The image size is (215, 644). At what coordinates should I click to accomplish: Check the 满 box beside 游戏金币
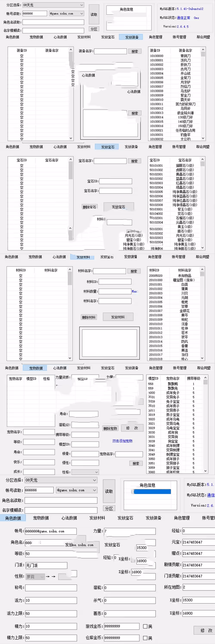click(145, 626)
